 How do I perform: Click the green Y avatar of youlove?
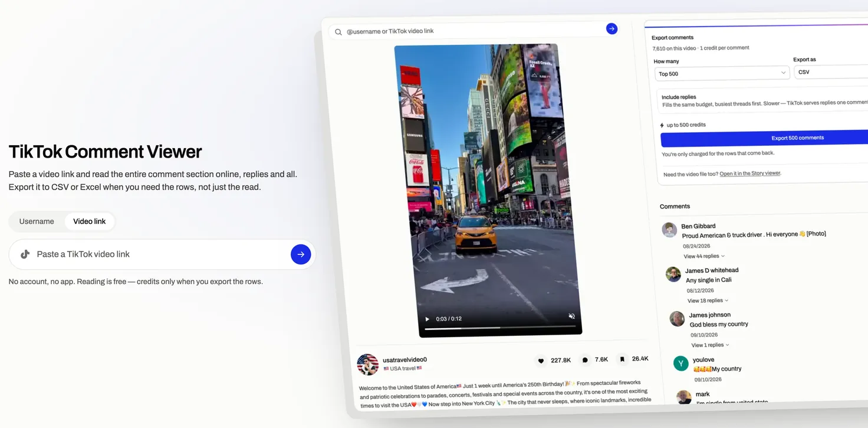[x=681, y=363]
